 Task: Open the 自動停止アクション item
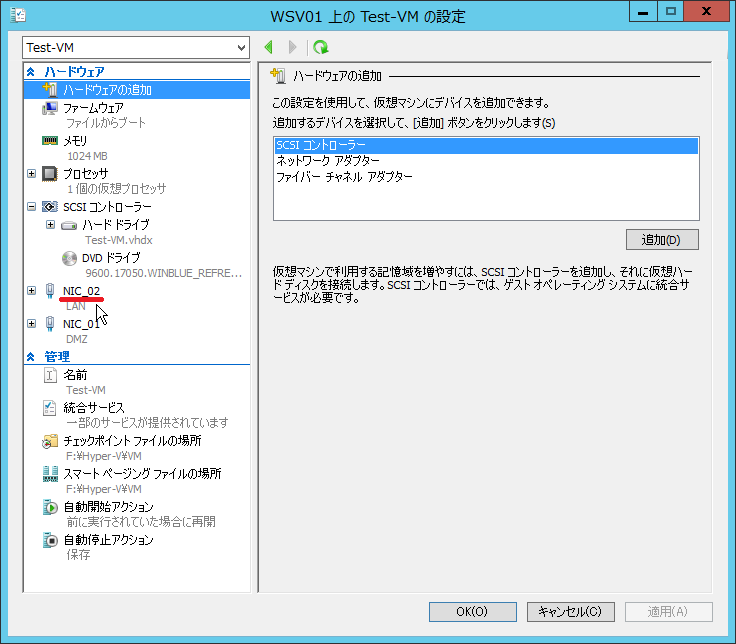(108, 540)
